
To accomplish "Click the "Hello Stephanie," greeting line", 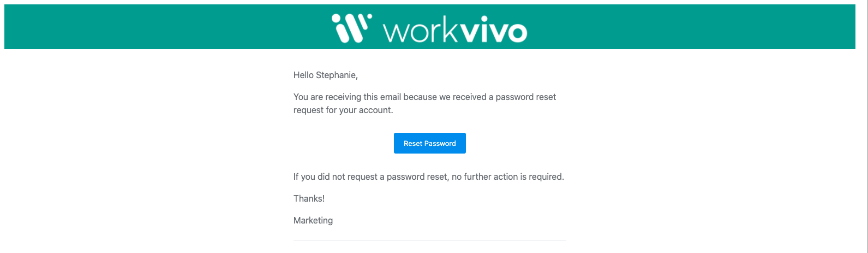I will (x=325, y=75).
